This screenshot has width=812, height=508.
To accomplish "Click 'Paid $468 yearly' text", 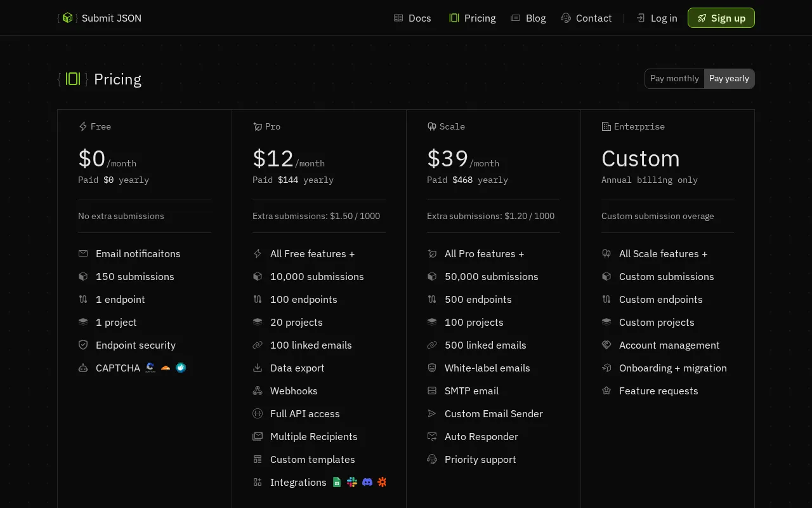I will [468, 180].
